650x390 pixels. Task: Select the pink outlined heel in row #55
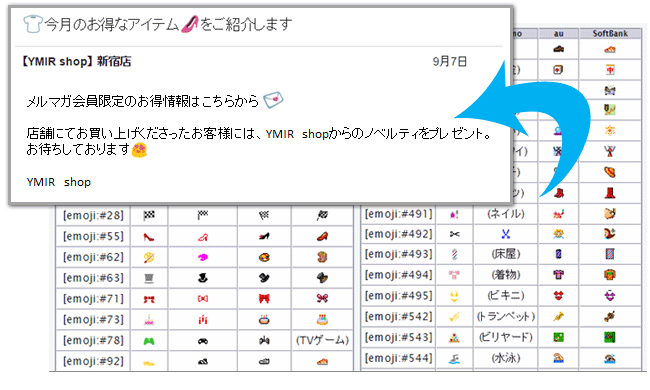[x=203, y=237]
